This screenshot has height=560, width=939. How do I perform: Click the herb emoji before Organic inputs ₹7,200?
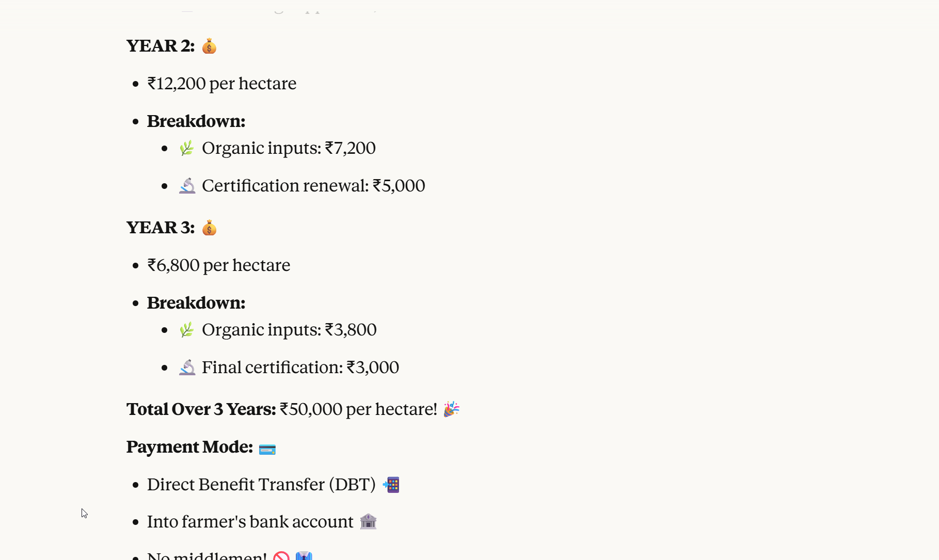[187, 148]
